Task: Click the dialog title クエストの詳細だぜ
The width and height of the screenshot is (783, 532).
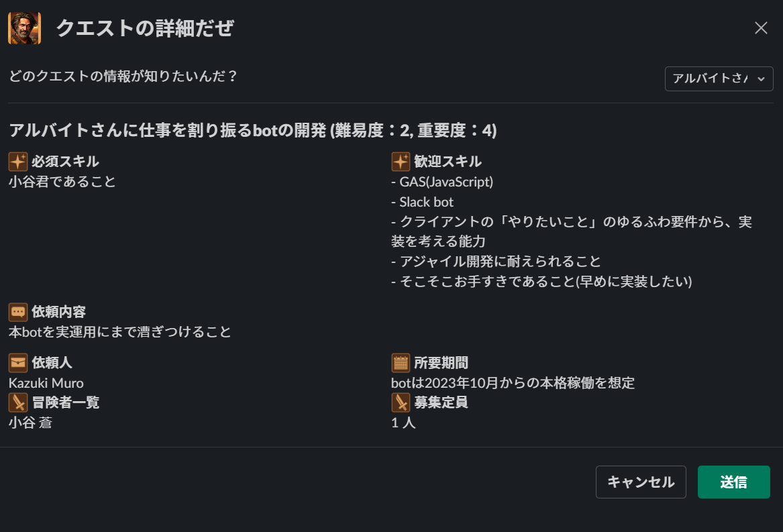Action: tap(144, 28)
